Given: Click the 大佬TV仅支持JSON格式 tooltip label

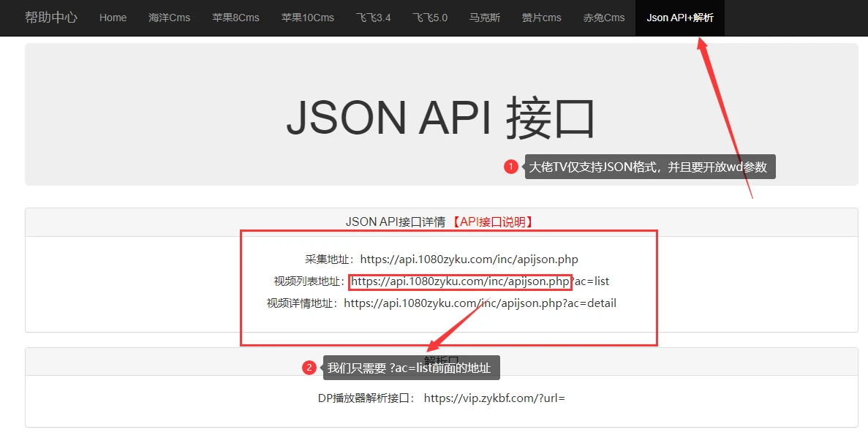Looking at the screenshot, I should (649, 167).
